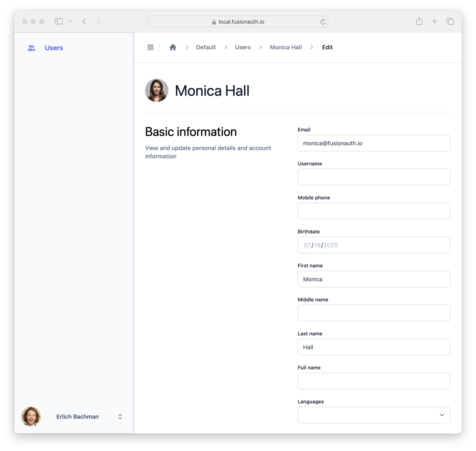The image size is (476, 451).
Task: Show all tabs using the tab overview icon
Action: point(450,21)
